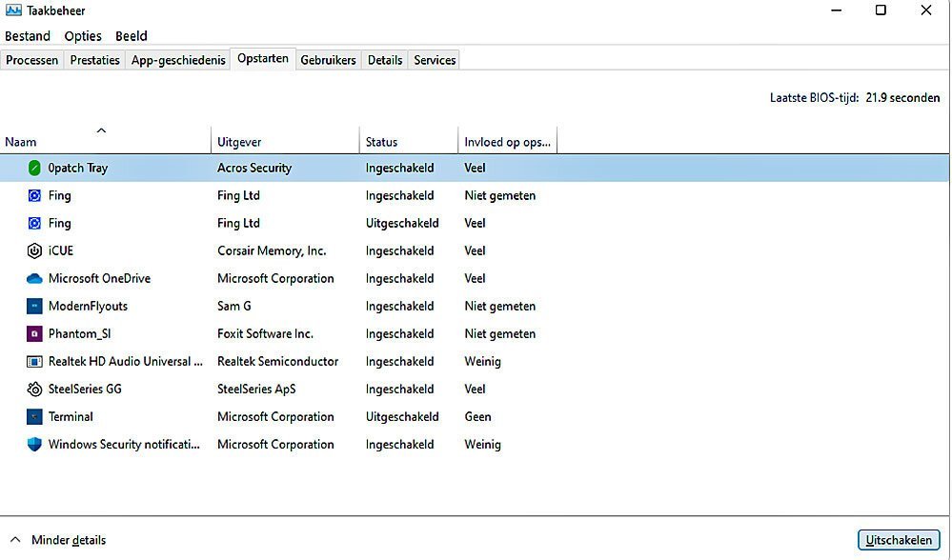Image resolution: width=952 pixels, height=560 pixels.
Task: Click the Minder details link text
Action: tap(69, 540)
